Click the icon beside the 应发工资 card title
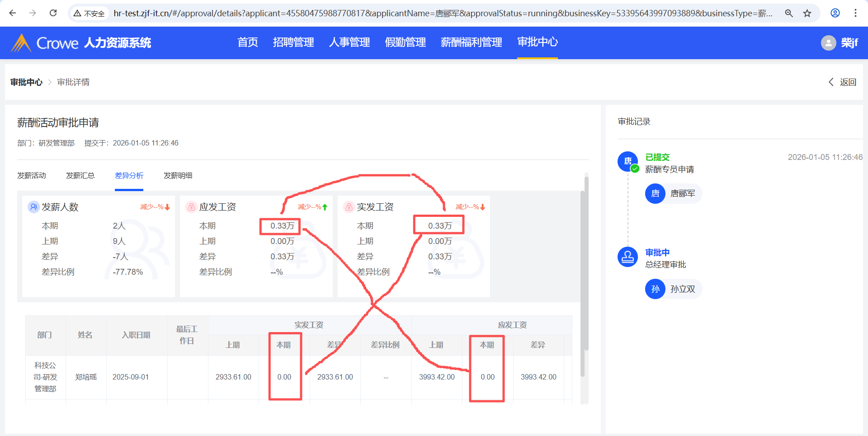 tap(191, 207)
